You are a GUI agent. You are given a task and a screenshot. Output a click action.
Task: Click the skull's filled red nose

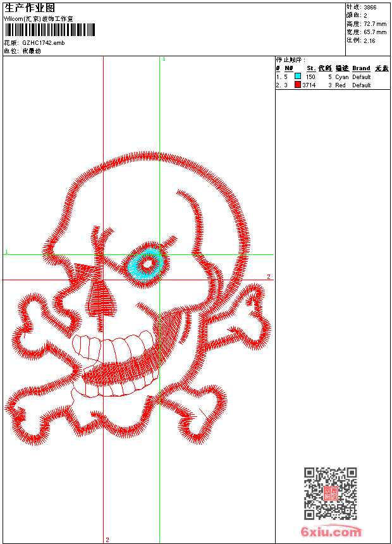click(x=101, y=299)
